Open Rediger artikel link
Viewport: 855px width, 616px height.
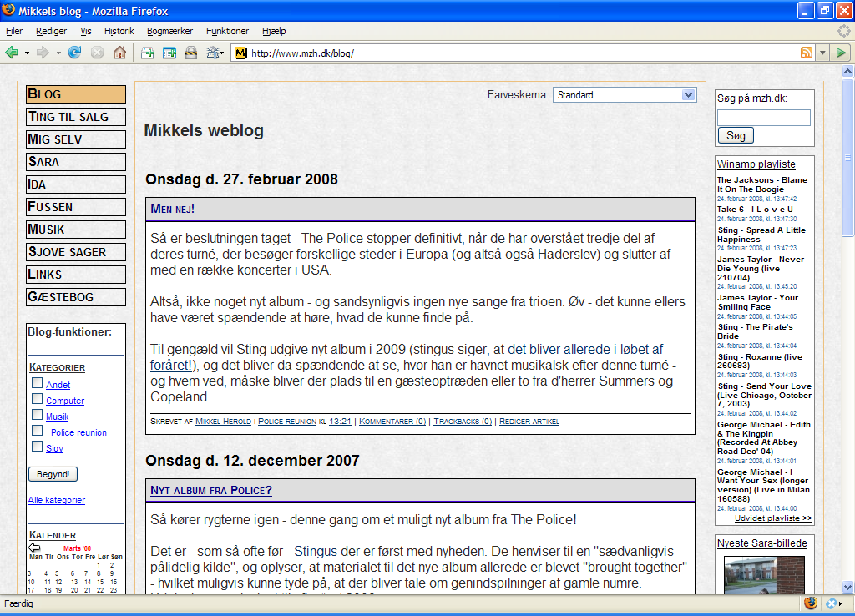pyautogui.click(x=529, y=422)
